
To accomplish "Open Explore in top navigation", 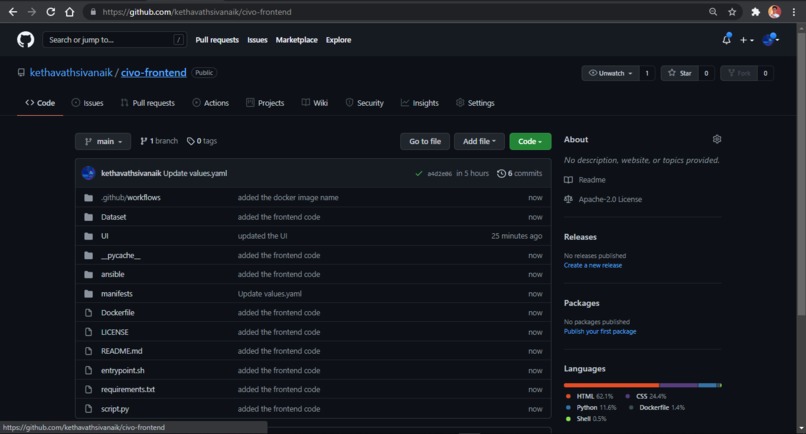I will coord(338,40).
